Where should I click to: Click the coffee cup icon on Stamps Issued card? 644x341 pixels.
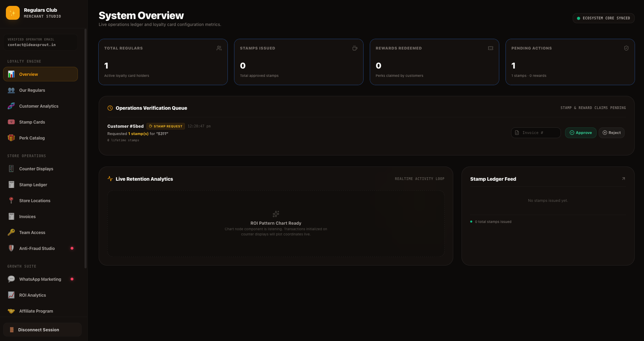coord(355,48)
